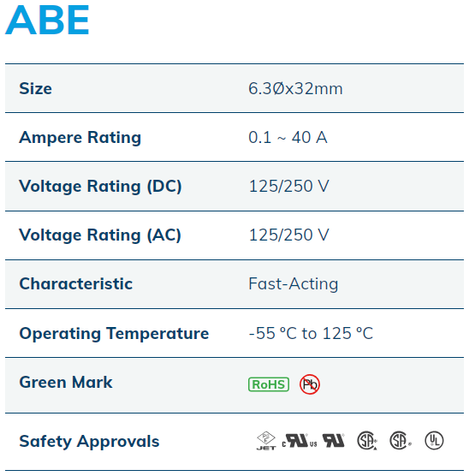Click the Green Mark label

click(66, 382)
